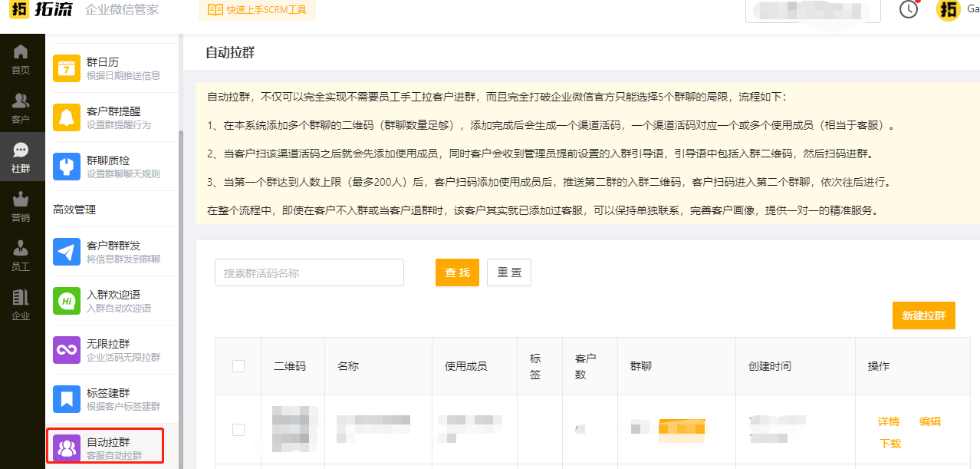This screenshot has height=469, width=980.
Task: Click the 企业微信管家 header text
Action: click(122, 10)
